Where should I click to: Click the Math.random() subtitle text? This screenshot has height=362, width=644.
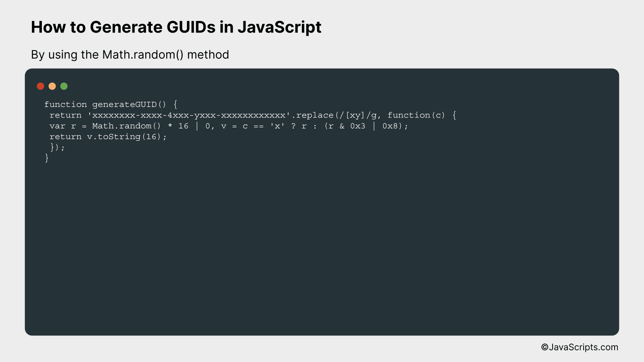[x=130, y=55]
